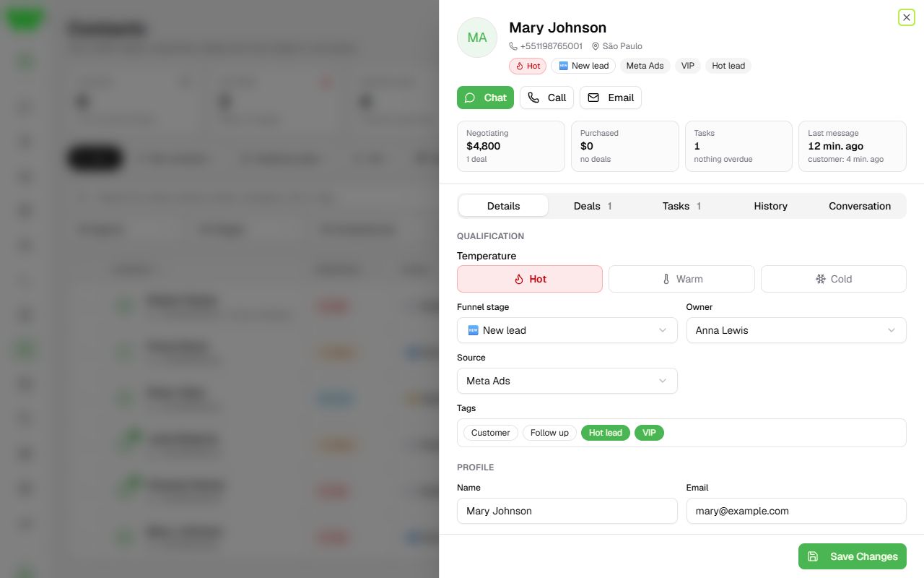Open the Last message card
The image size is (924, 578).
pos(853,146)
